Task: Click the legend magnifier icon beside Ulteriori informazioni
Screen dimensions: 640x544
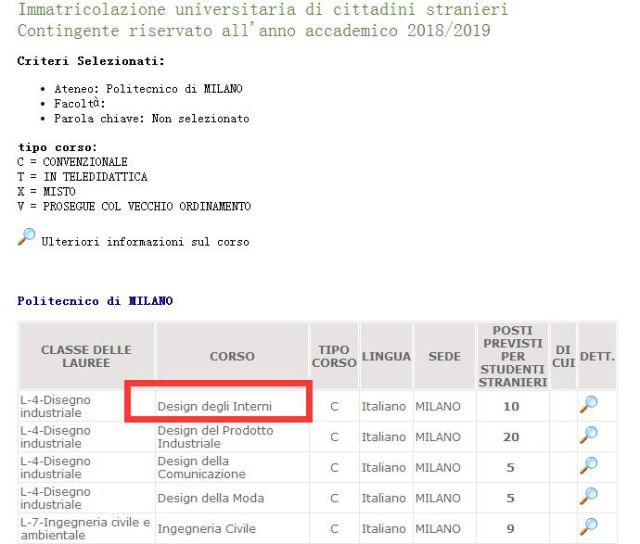Action: pos(27,237)
